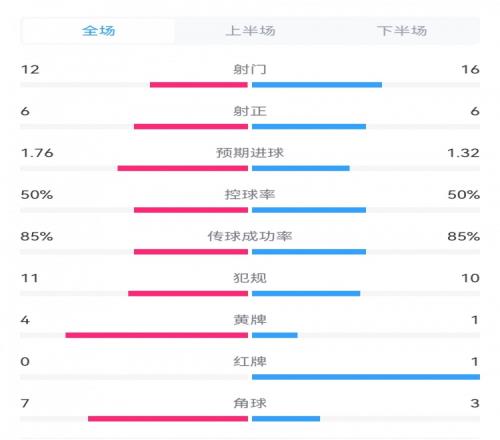The image size is (500, 440).
Task: Select the 角球 corners label
Action: (250, 403)
